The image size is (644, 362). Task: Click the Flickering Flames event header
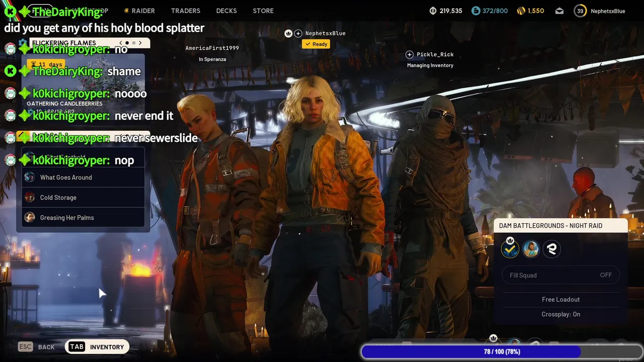click(x=64, y=43)
